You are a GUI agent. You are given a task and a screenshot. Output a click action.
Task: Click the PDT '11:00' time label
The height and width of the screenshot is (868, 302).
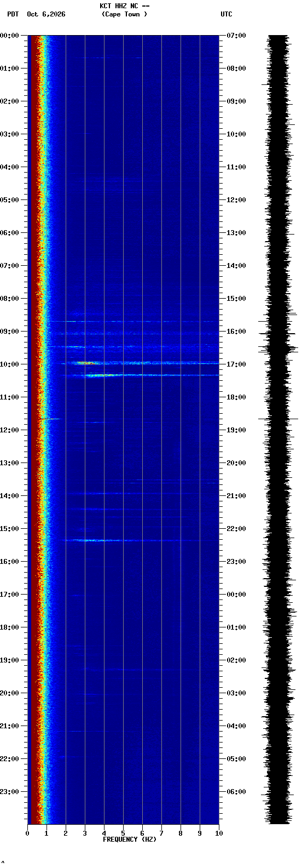[10, 397]
